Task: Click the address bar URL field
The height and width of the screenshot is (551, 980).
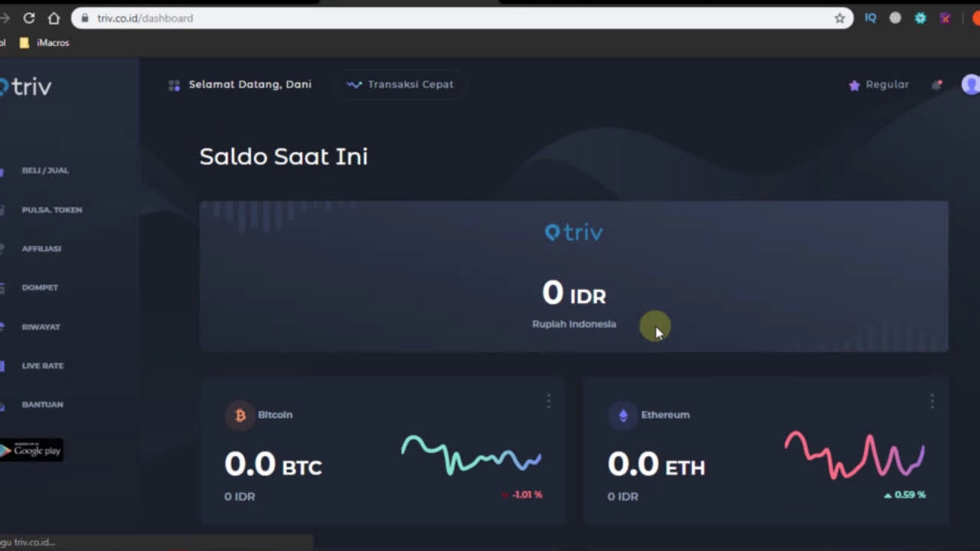Action: pyautogui.click(x=459, y=18)
